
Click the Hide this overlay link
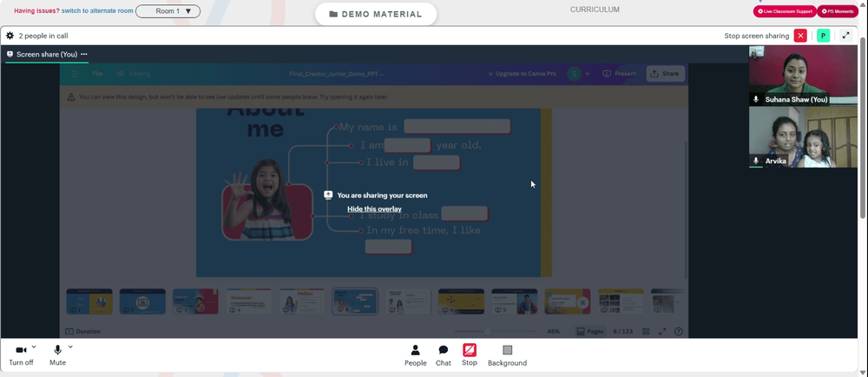click(374, 208)
